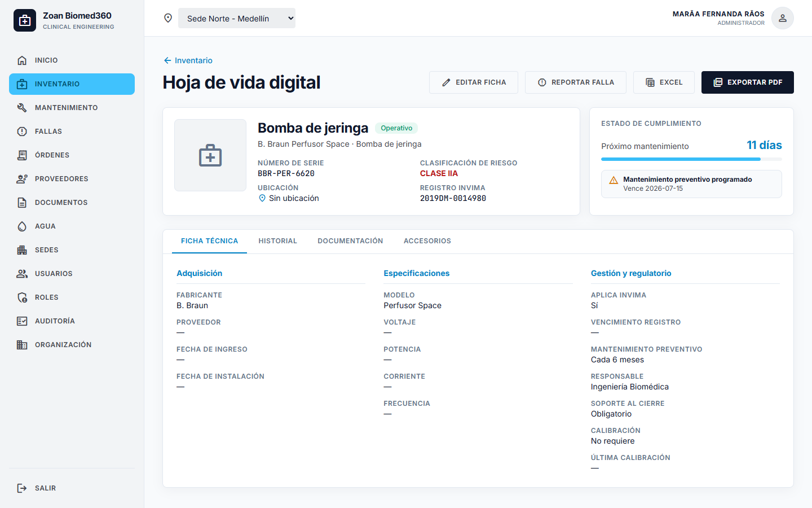Select the Ficha Técnica tab
Image resolution: width=812 pixels, height=508 pixels.
coord(209,241)
